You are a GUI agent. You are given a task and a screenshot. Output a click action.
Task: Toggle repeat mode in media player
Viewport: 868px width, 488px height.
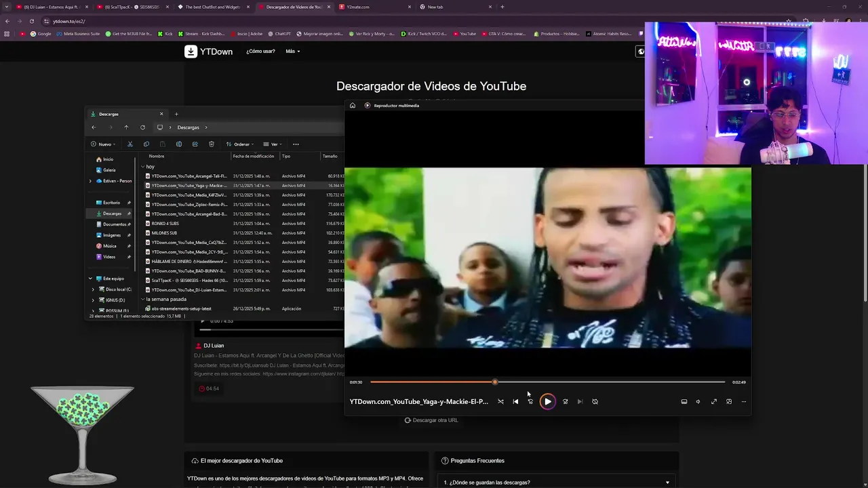(595, 401)
